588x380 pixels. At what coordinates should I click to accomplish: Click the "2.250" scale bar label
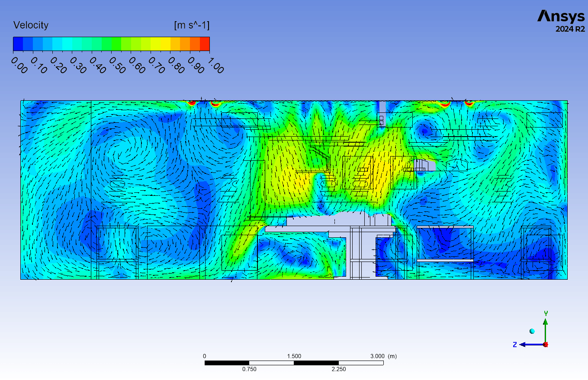coord(338,369)
